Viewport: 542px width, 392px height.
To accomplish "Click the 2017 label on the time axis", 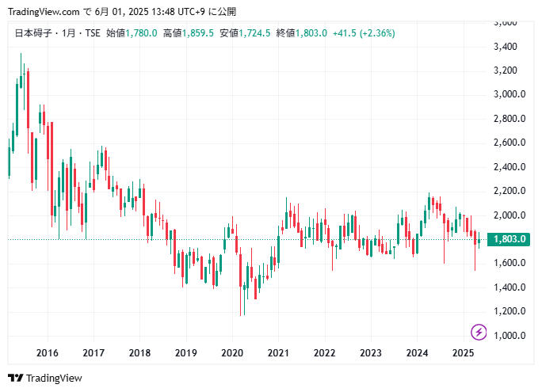I will [x=94, y=353].
